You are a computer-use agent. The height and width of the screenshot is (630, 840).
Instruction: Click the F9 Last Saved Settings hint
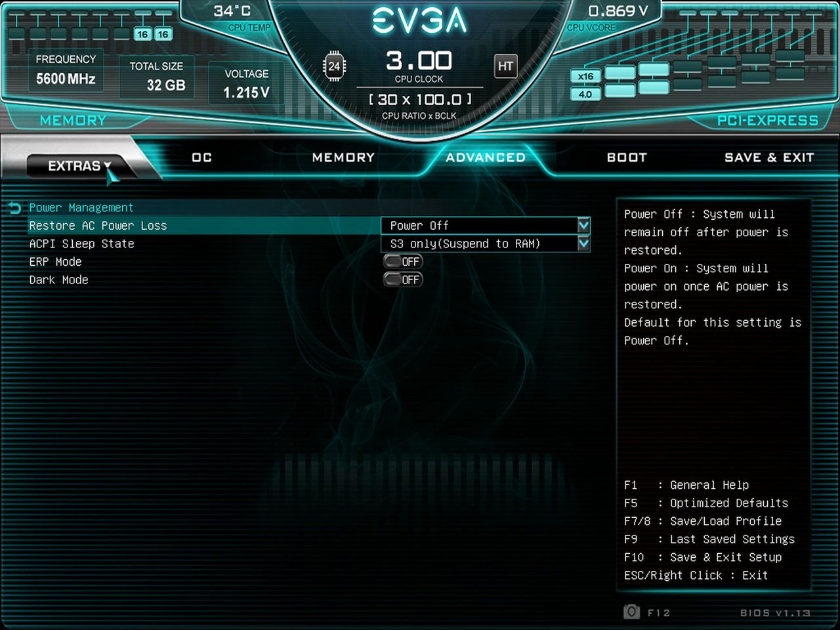709,539
